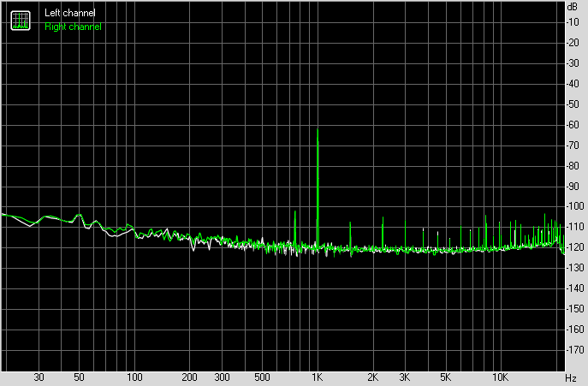Click the 30 frequency axis label

(39, 377)
